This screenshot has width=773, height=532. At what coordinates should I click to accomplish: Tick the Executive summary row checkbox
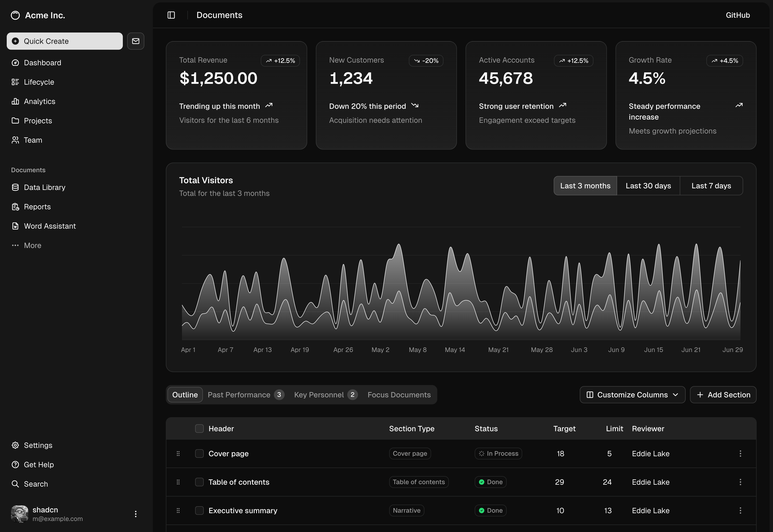pyautogui.click(x=199, y=511)
